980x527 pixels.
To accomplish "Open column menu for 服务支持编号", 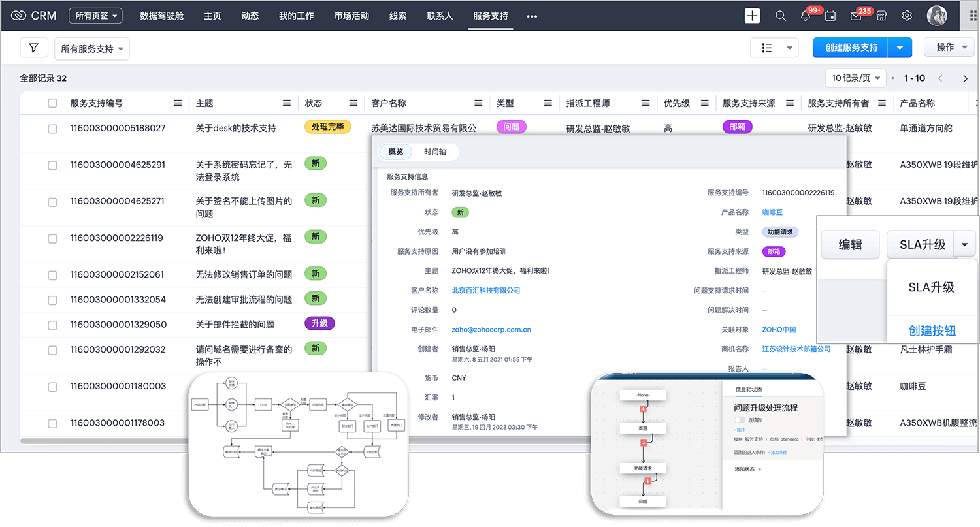I will [178, 103].
